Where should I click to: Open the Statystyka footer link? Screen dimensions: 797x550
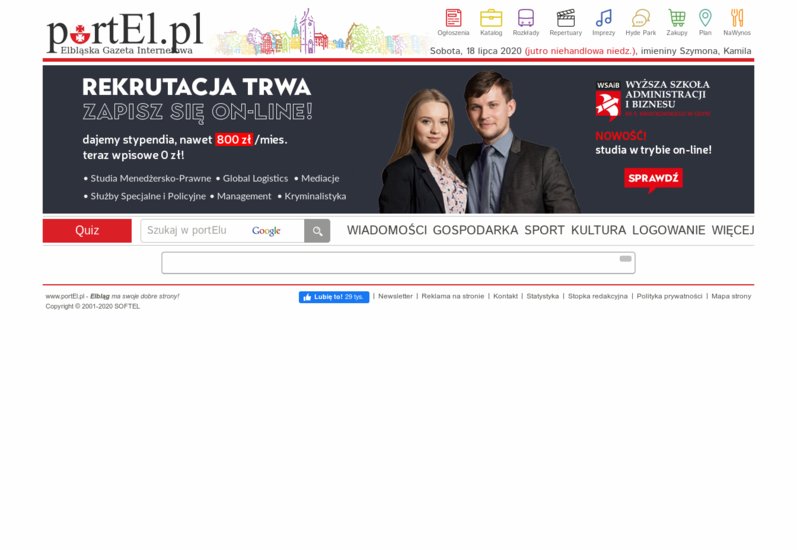pos(542,296)
